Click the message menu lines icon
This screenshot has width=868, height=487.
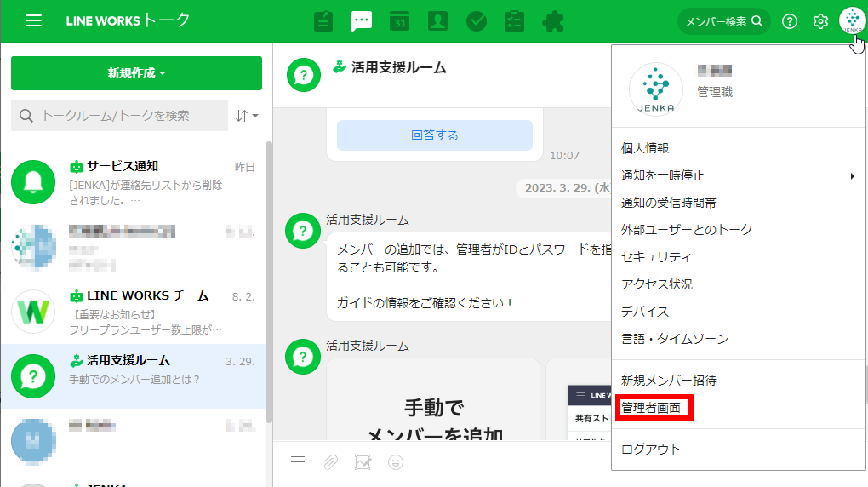click(x=298, y=462)
